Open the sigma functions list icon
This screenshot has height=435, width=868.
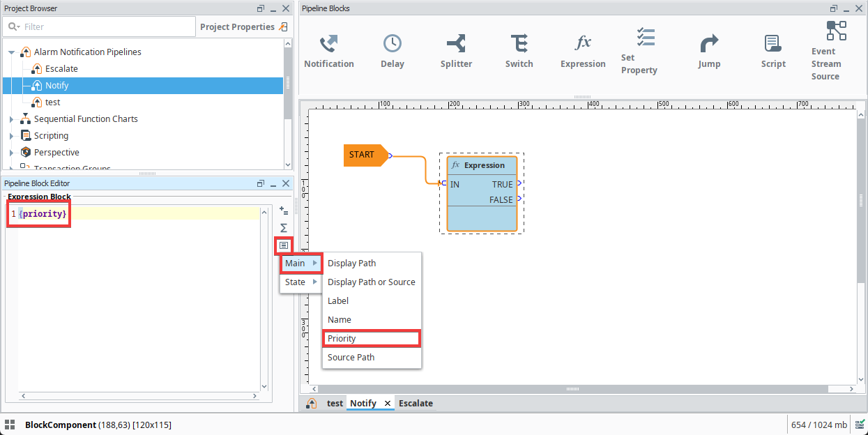coord(284,227)
